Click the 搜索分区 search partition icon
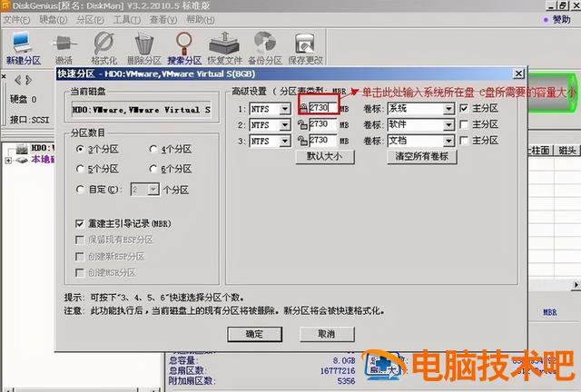The image size is (581, 392). (185, 45)
